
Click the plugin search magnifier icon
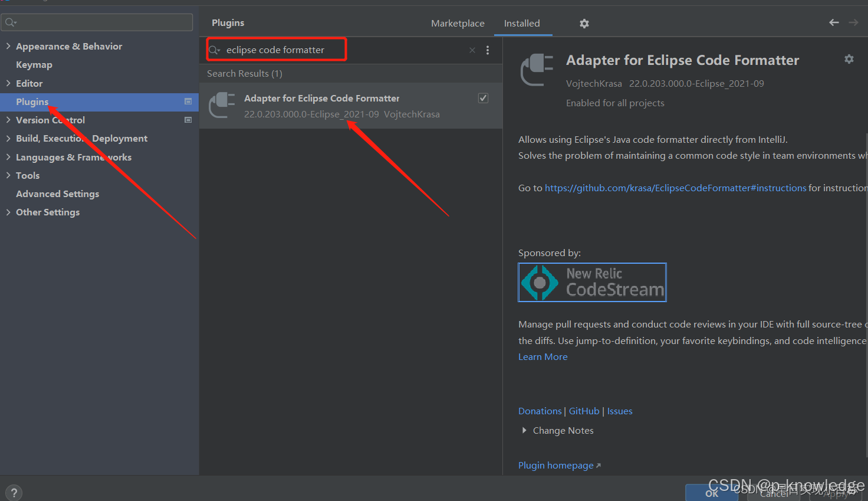215,50
